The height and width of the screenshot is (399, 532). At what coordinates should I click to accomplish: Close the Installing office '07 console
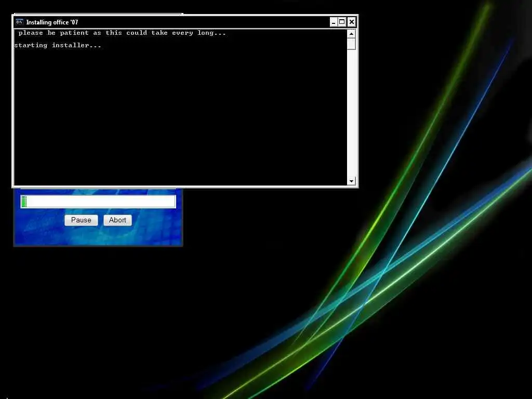click(x=352, y=22)
